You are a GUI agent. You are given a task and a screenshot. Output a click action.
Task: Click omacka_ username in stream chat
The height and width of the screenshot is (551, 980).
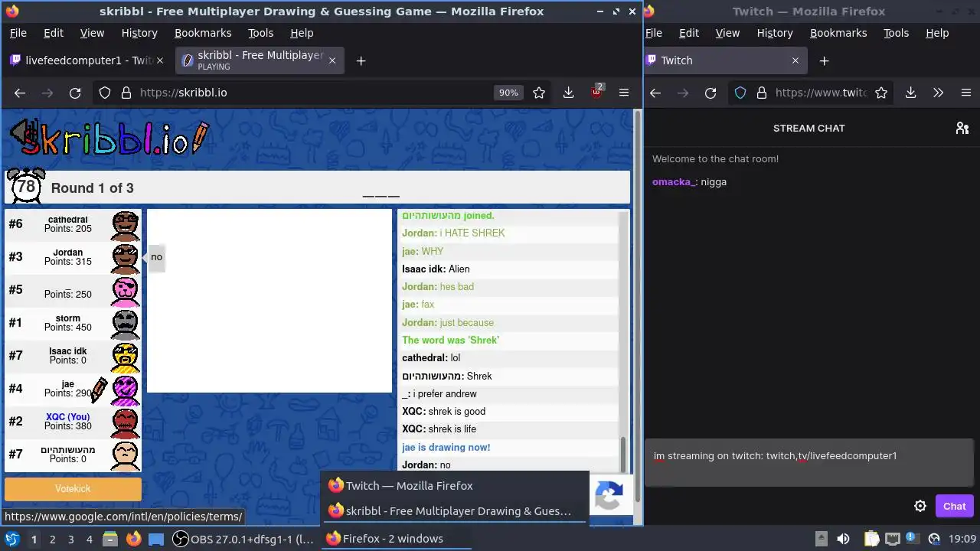(x=674, y=182)
